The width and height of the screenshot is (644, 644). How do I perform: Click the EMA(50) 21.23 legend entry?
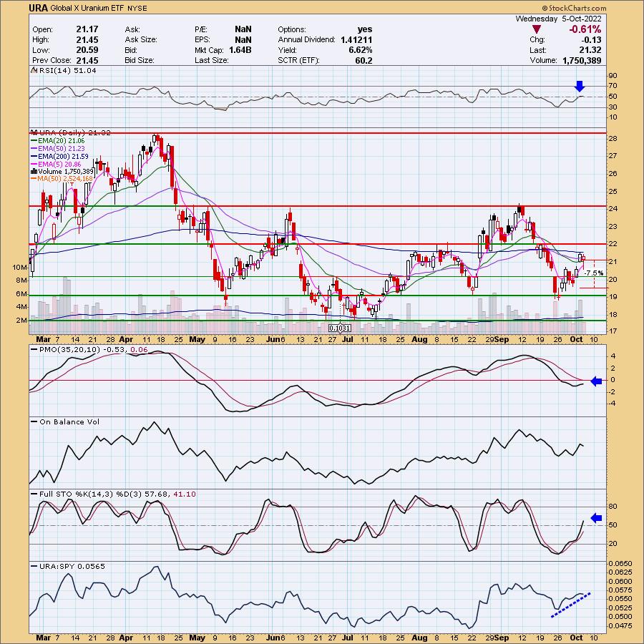pyautogui.click(x=62, y=148)
